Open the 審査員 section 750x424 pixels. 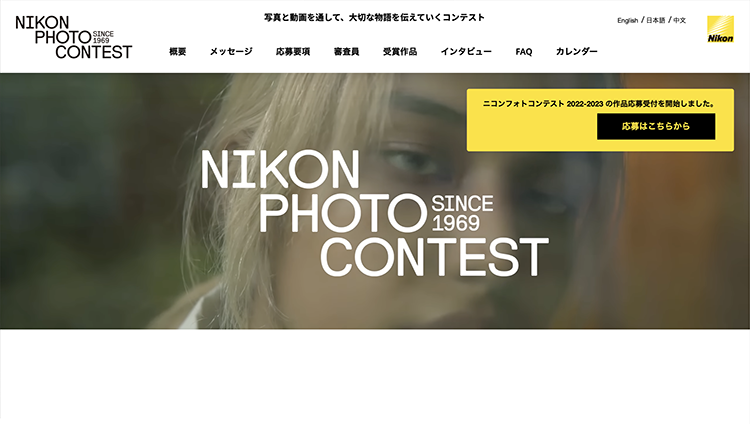[346, 51]
